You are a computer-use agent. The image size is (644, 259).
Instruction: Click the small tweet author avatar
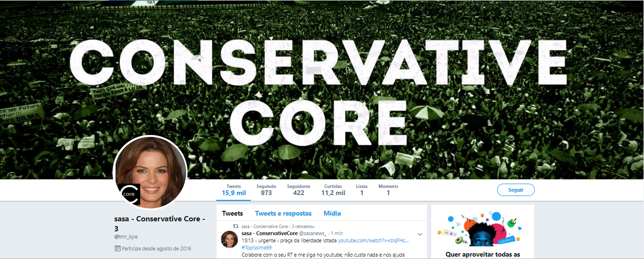click(x=229, y=239)
